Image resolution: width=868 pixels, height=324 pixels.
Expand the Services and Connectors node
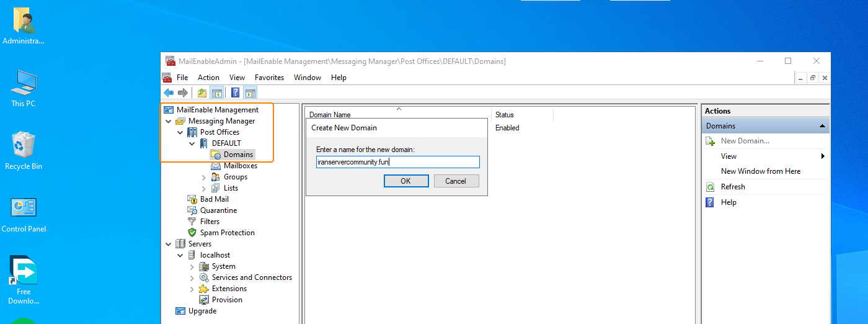point(192,277)
